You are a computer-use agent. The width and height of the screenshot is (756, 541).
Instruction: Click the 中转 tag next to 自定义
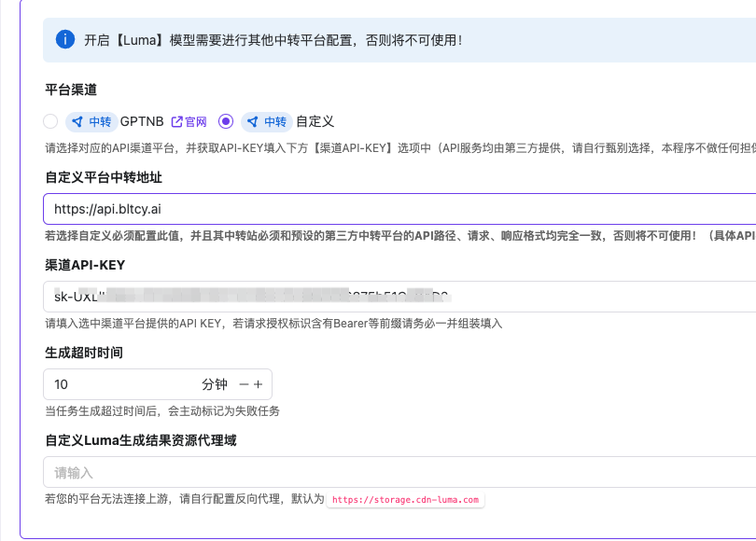point(267,121)
